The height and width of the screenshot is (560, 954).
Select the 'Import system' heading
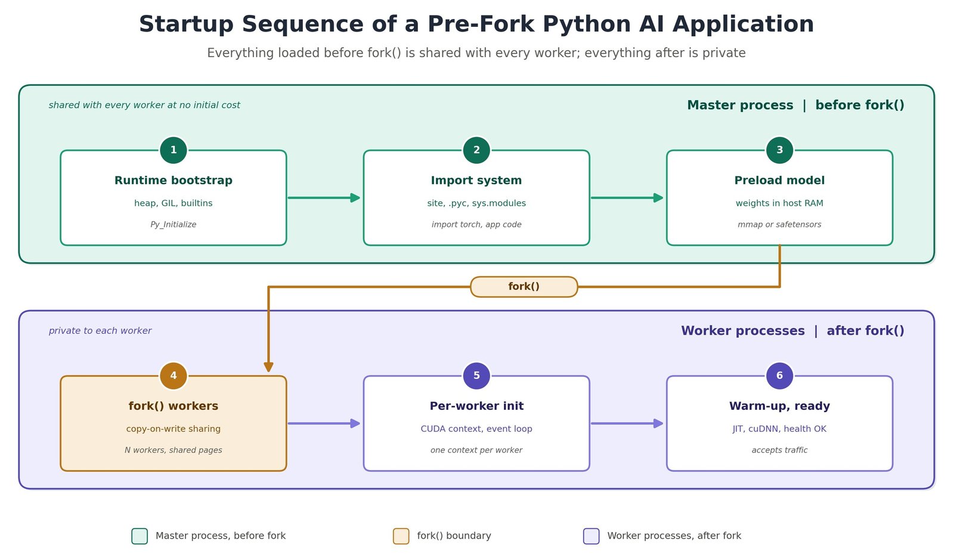(476, 181)
